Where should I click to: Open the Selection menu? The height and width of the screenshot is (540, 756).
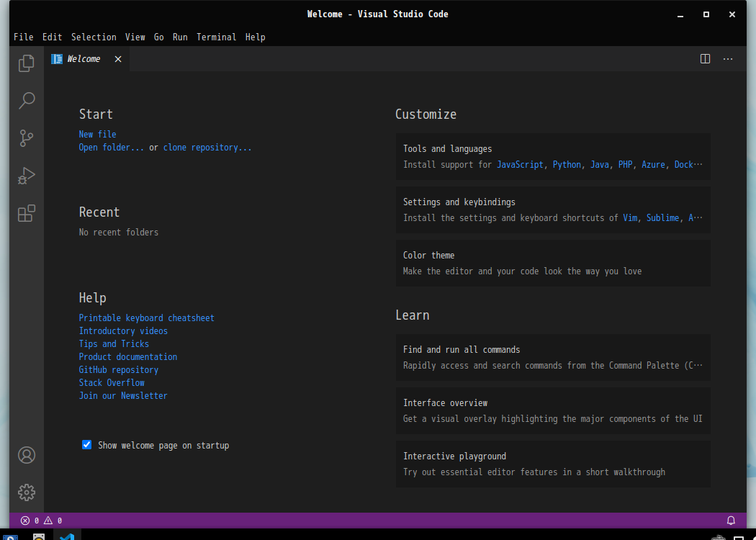click(94, 37)
